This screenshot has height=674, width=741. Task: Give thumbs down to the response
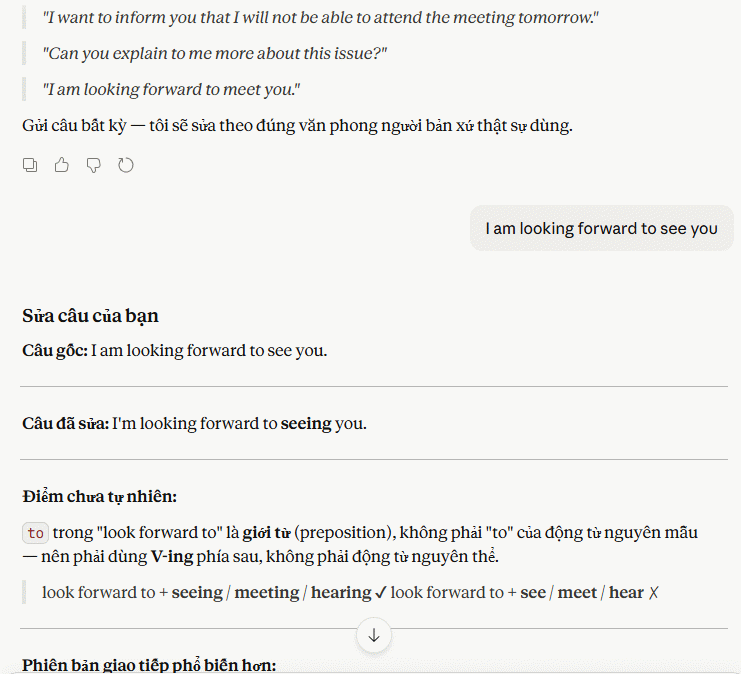94,165
